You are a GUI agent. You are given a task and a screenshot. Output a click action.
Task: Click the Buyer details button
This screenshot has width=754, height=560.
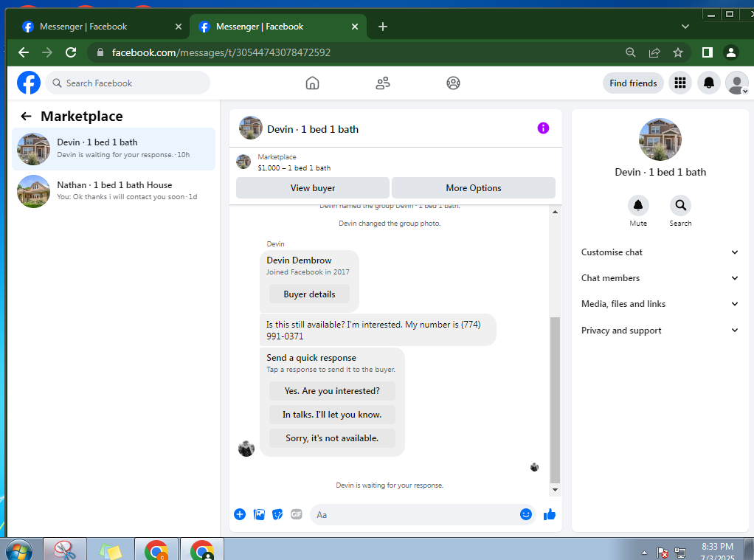(309, 294)
